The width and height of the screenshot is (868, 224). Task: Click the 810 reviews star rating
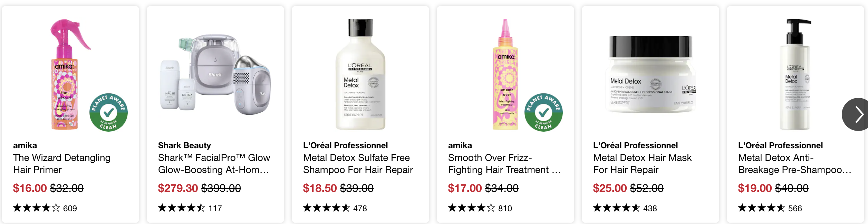480,208
